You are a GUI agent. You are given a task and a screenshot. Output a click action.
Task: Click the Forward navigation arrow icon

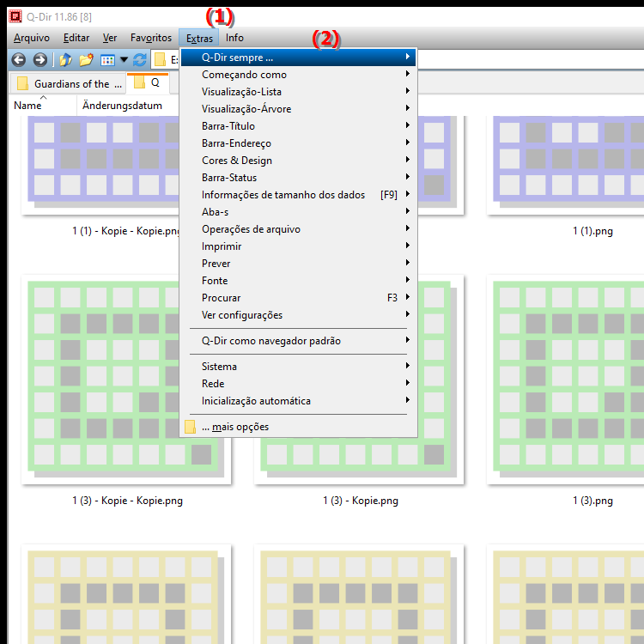click(39, 60)
